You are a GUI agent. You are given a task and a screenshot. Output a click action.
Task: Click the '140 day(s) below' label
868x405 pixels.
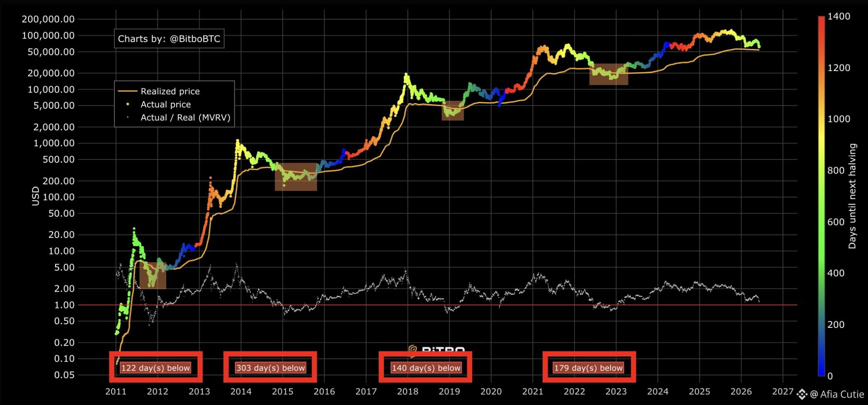point(426,368)
